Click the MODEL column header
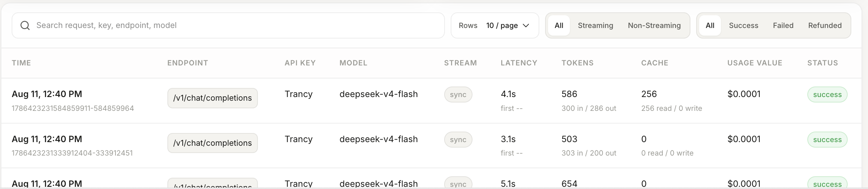The image size is (868, 189). point(353,63)
